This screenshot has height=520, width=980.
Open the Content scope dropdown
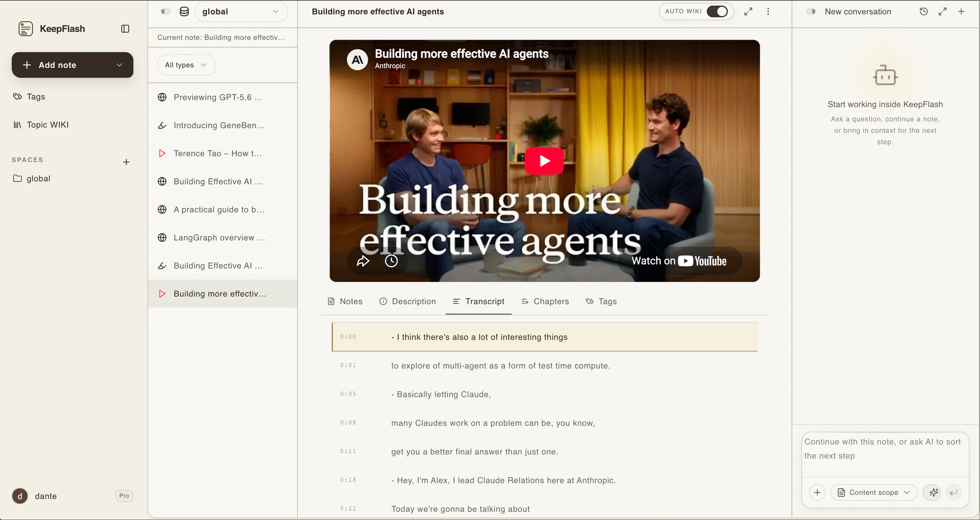pyautogui.click(x=874, y=493)
